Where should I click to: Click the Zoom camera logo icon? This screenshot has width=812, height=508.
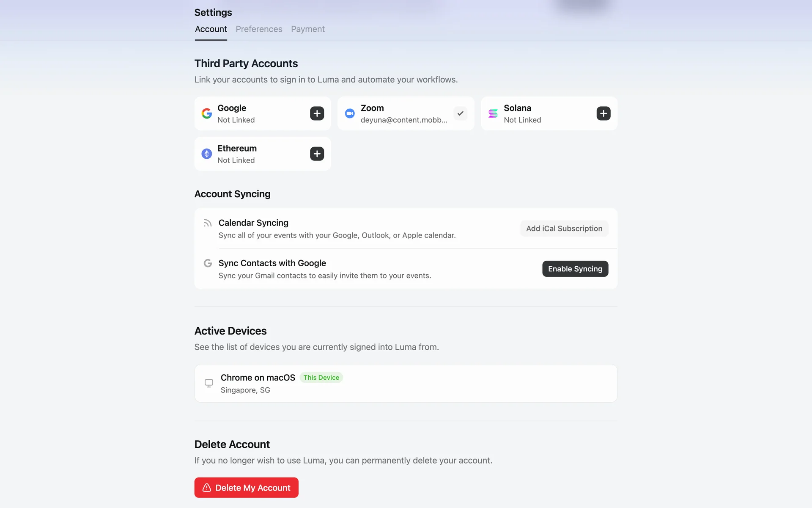[x=350, y=113]
